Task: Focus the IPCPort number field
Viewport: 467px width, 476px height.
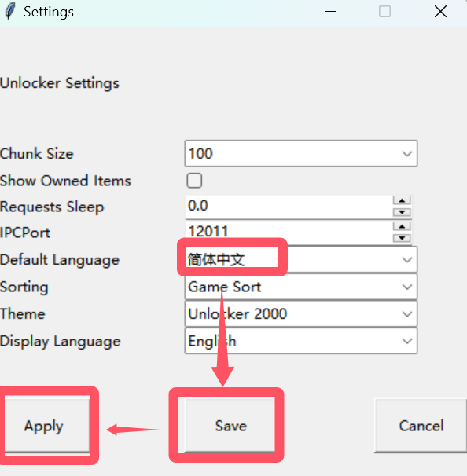Action: (289, 232)
